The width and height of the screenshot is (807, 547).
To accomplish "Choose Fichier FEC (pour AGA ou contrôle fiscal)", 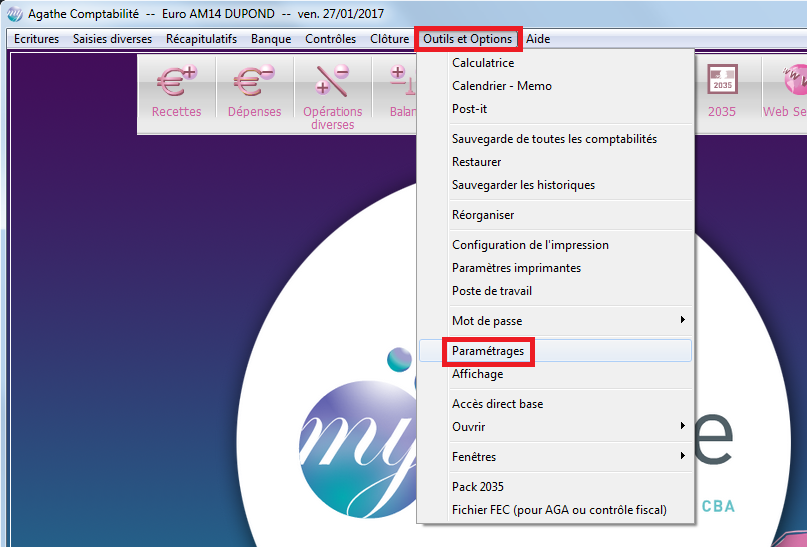I will (x=555, y=510).
